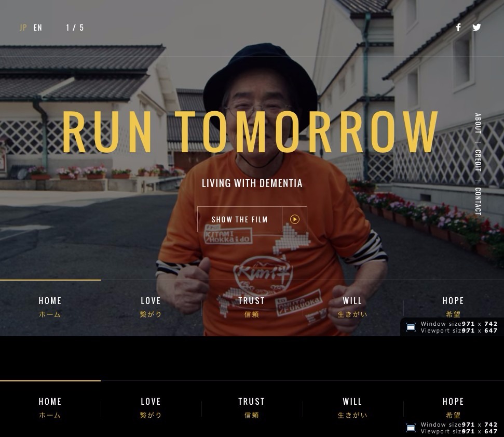The width and height of the screenshot is (504, 437).
Task: Open the HOPE tab labeled 希望
Action: coord(453,307)
